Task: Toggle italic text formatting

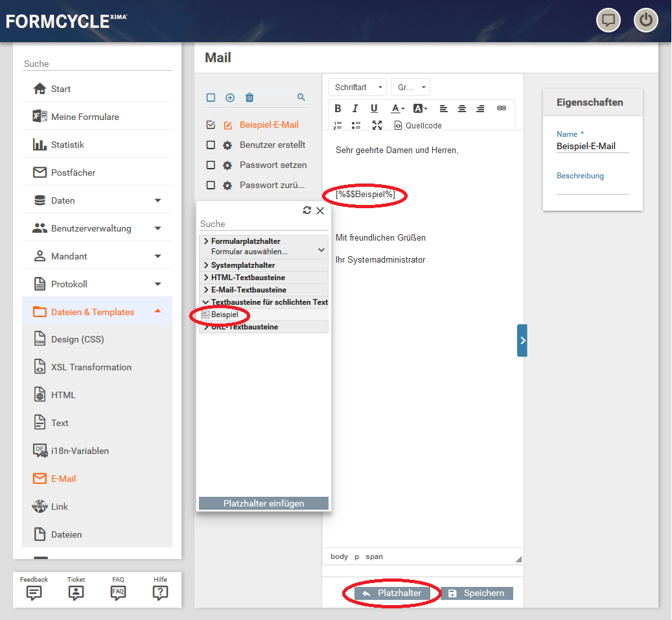Action: 355,108
